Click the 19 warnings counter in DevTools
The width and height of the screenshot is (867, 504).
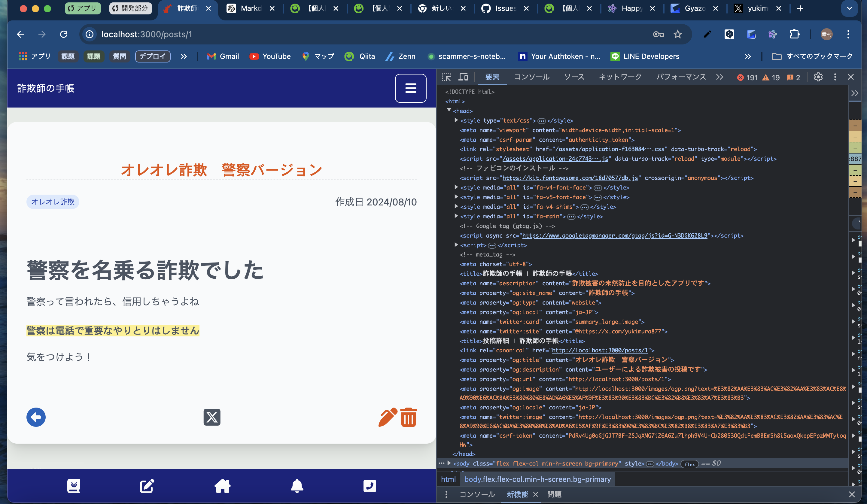[x=771, y=77]
